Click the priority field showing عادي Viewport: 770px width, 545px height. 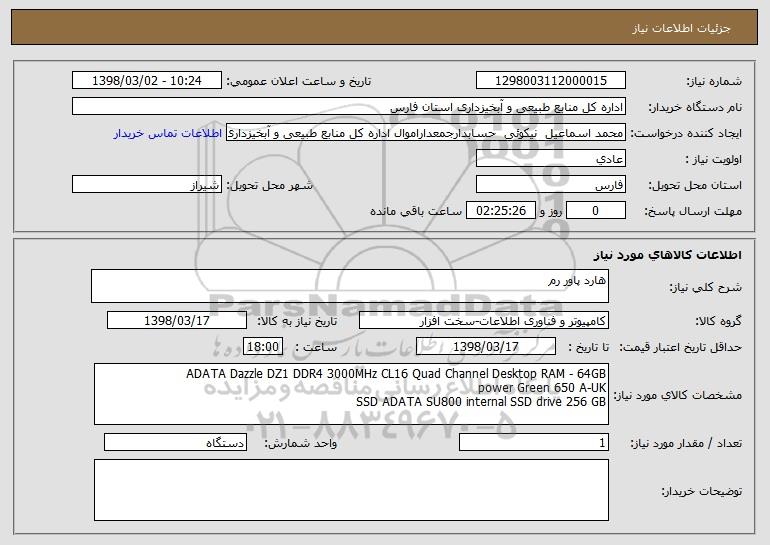click(550, 159)
